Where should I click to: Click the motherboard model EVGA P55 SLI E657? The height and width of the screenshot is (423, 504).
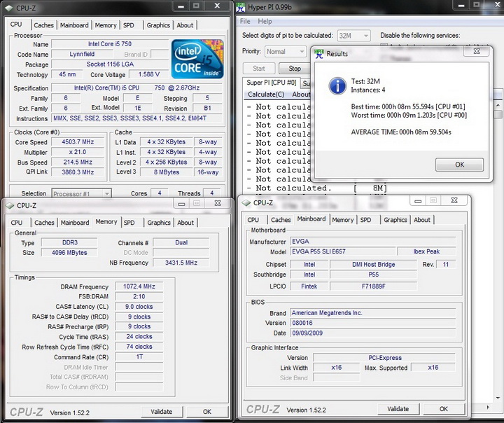[x=342, y=251]
